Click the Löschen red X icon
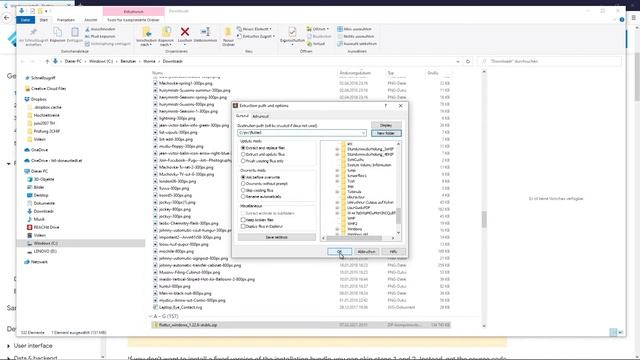 click(185, 32)
